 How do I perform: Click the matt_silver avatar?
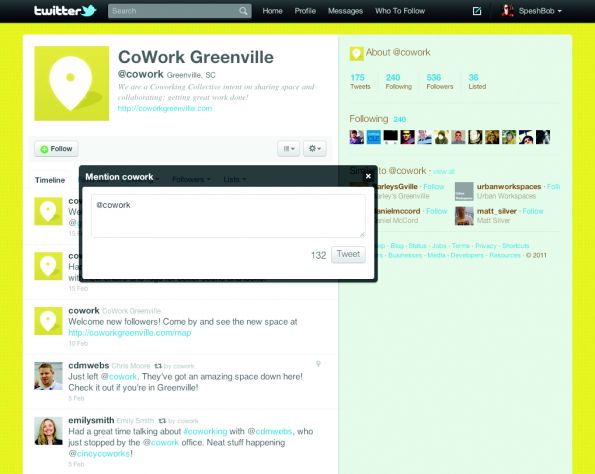[x=464, y=216]
